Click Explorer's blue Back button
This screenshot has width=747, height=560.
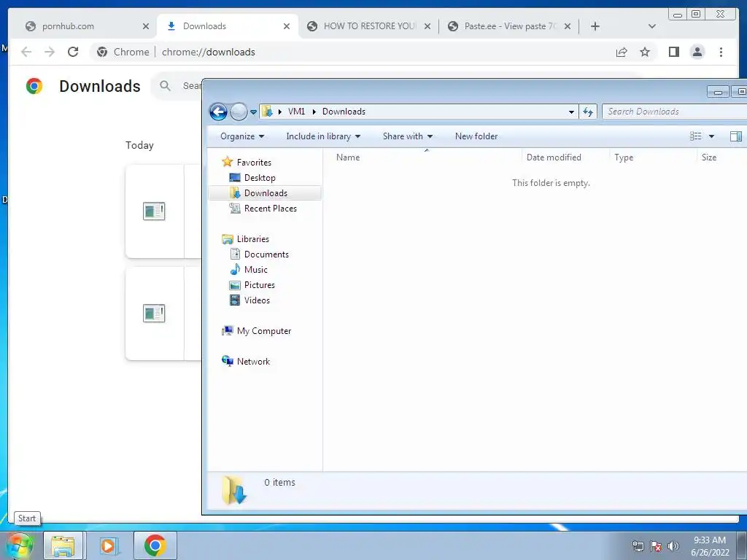click(218, 112)
